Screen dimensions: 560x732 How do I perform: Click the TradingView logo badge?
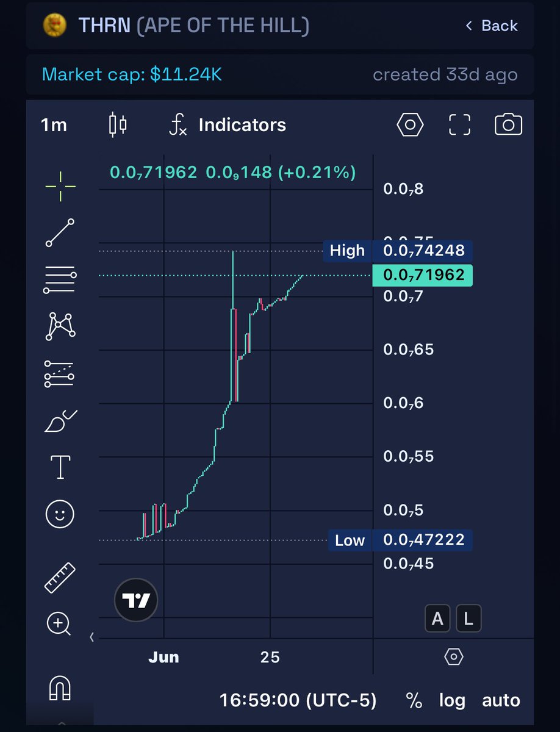coord(136,601)
